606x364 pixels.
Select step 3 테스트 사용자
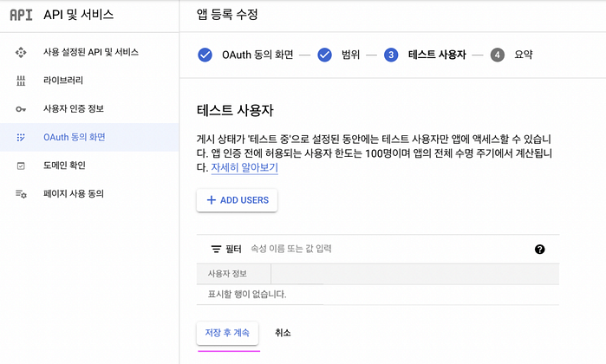pos(425,55)
